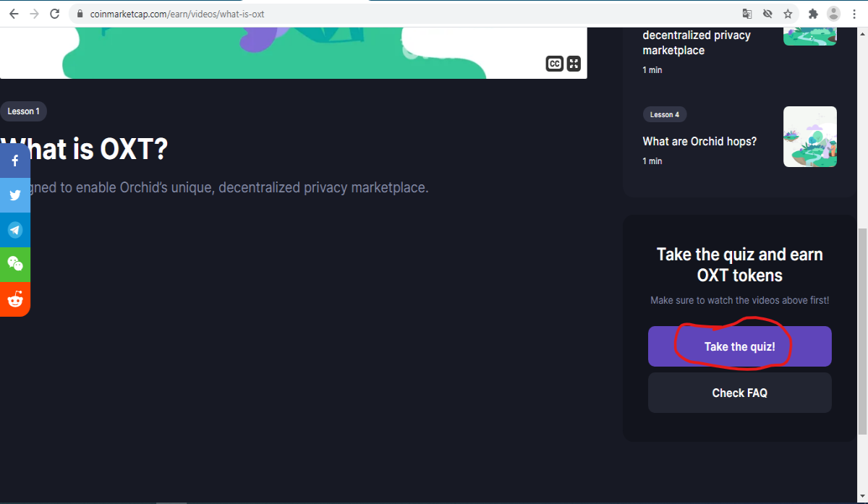Open the Google Translate page option

pos(747,14)
